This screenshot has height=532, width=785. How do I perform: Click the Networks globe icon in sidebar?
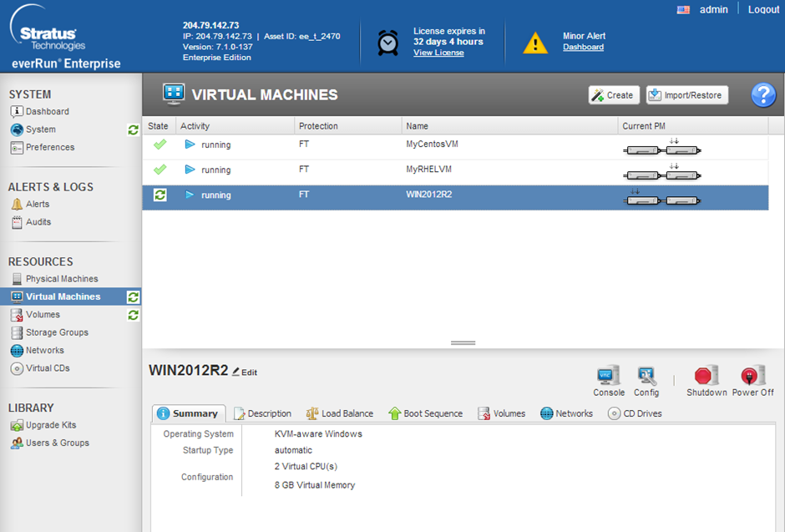[x=17, y=350]
